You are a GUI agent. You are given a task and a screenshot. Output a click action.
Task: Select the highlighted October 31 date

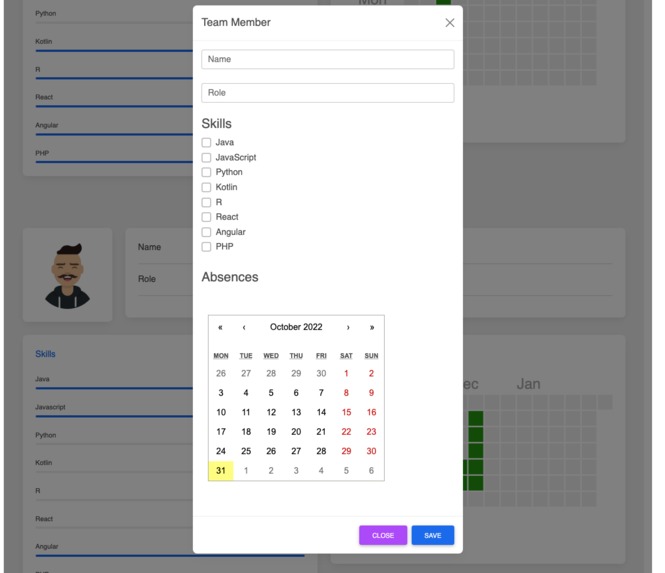click(x=221, y=471)
